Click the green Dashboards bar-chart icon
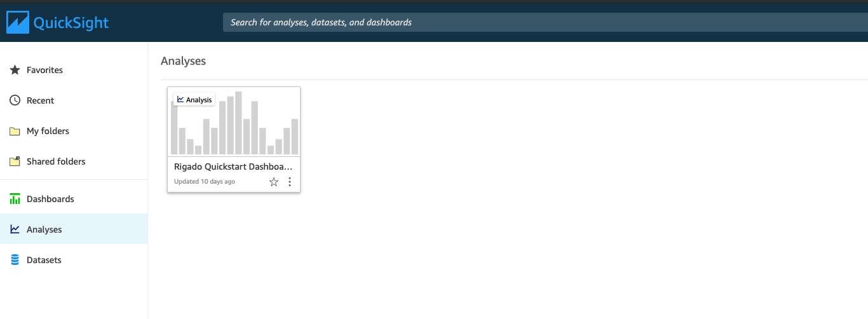The image size is (868, 319). (x=15, y=199)
